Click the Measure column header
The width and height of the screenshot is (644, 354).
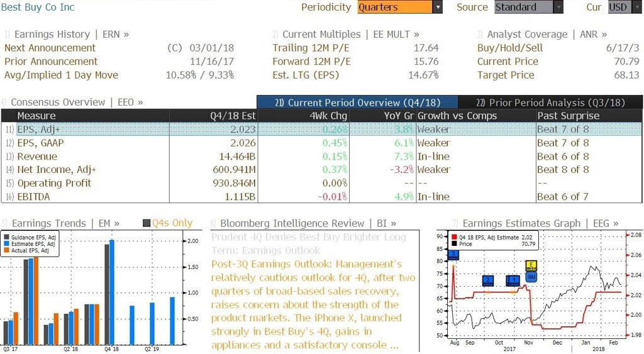92,116
